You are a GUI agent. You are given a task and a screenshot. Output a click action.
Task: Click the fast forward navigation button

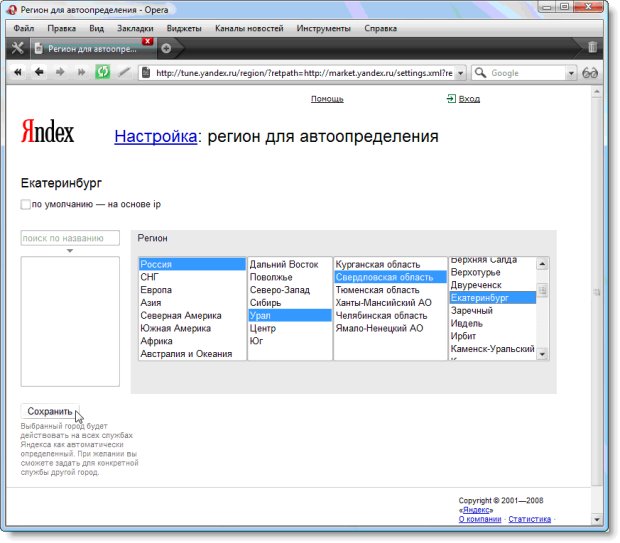81,72
